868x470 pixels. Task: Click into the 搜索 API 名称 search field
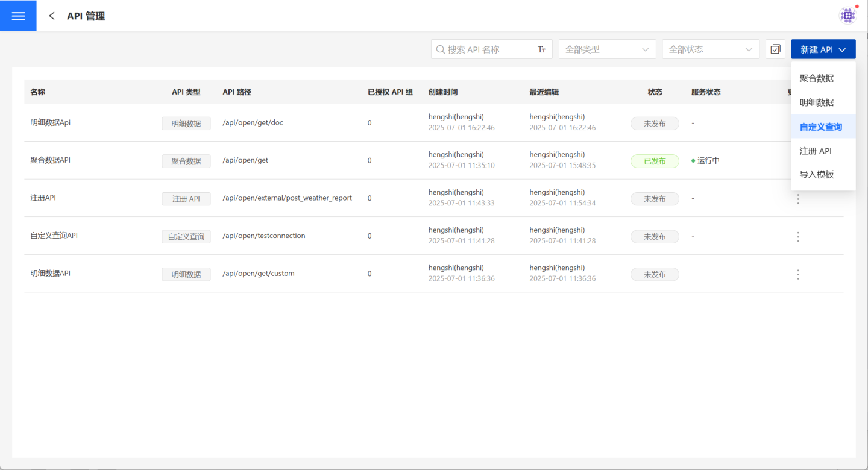coord(488,49)
